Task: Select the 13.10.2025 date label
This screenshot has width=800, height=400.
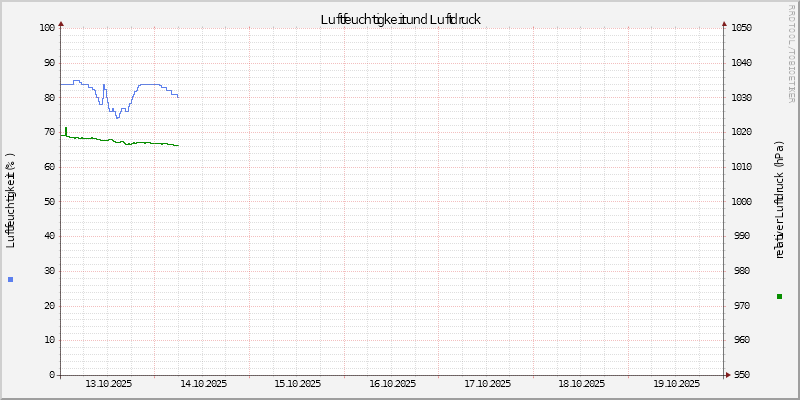Action: pos(108,384)
